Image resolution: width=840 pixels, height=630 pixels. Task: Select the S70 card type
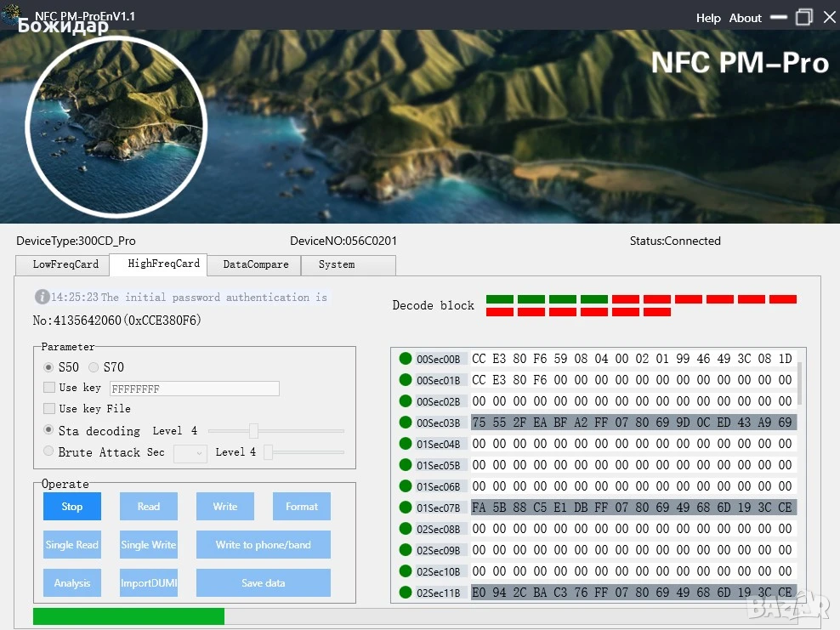coord(94,367)
